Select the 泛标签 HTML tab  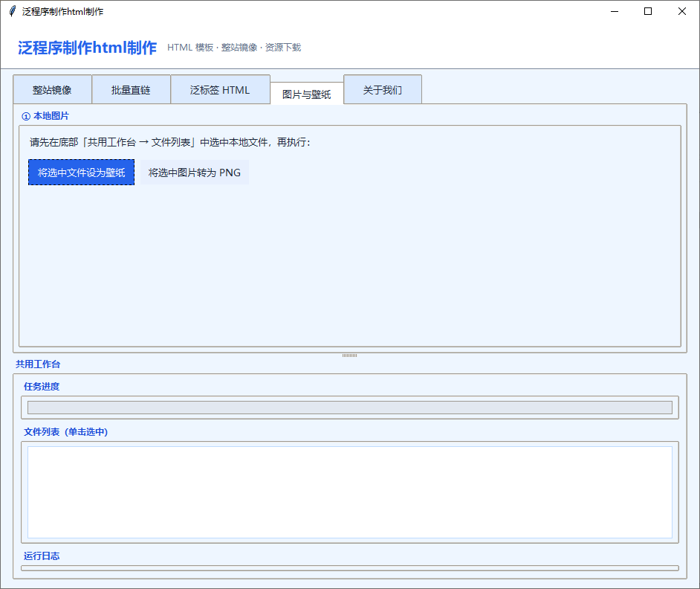pos(220,90)
